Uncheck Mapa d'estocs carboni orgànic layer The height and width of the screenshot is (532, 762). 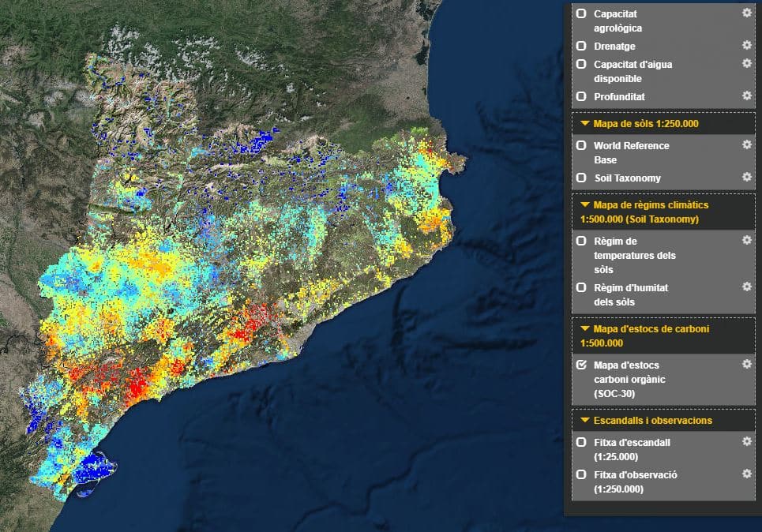pos(581,365)
